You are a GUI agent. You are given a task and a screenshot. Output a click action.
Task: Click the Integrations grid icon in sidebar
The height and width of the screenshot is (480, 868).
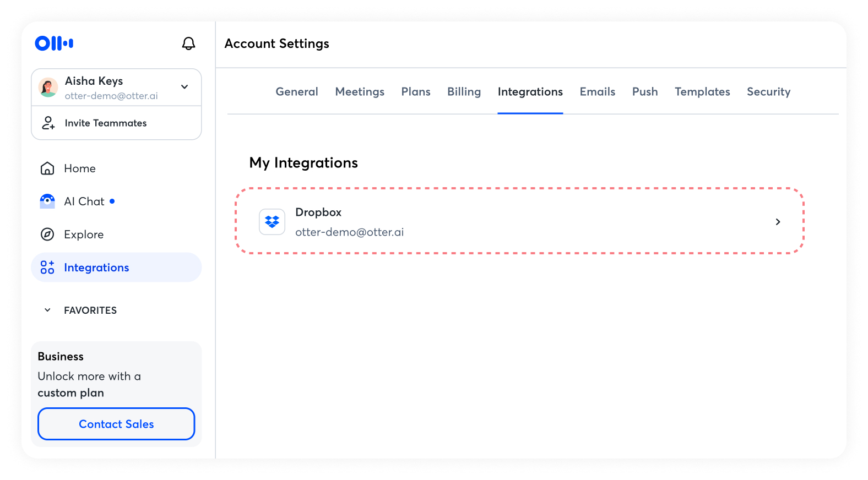point(47,268)
